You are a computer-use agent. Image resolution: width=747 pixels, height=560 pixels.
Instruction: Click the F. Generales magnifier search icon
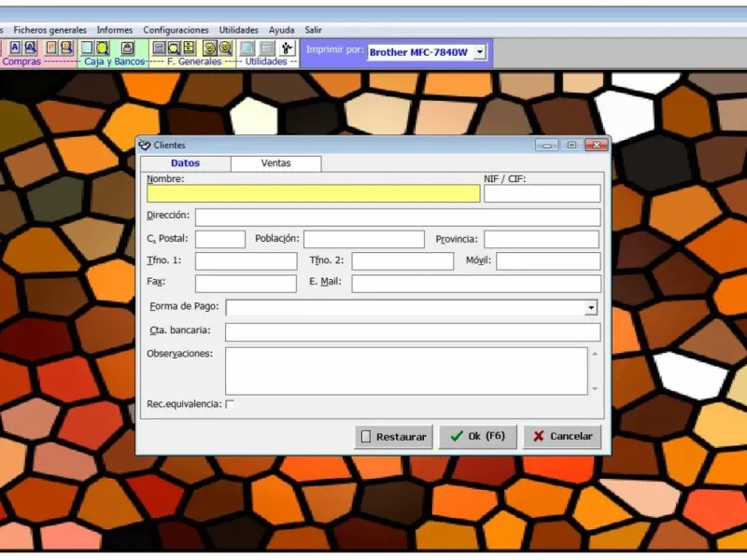[x=174, y=48]
